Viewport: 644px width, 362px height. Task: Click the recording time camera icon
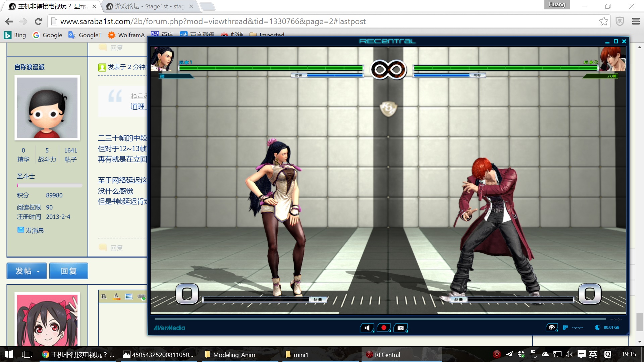tap(566, 327)
